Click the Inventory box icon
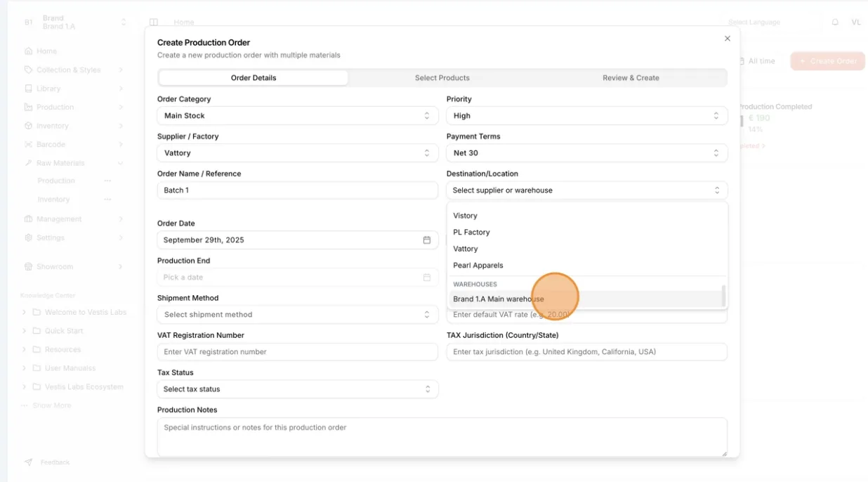The image size is (868, 482). [28, 126]
